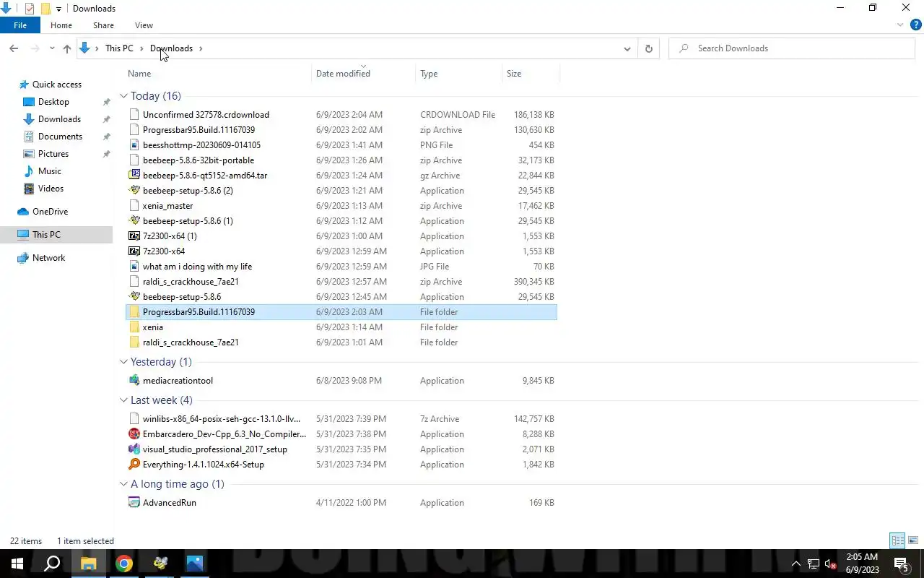This screenshot has height=578, width=924.
Task: Click the Properties quick access toolbar icon
Action: coord(30,9)
